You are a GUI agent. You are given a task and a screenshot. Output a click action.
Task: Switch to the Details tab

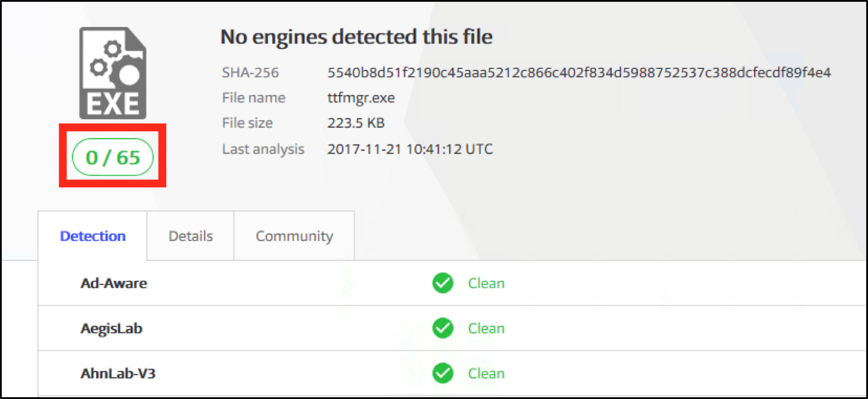pos(190,236)
